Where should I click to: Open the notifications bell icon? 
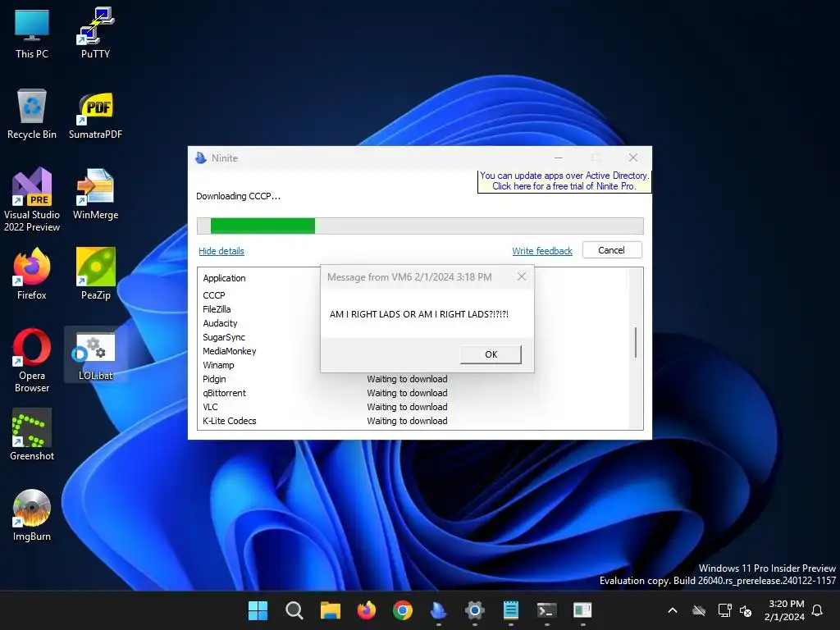(817, 610)
